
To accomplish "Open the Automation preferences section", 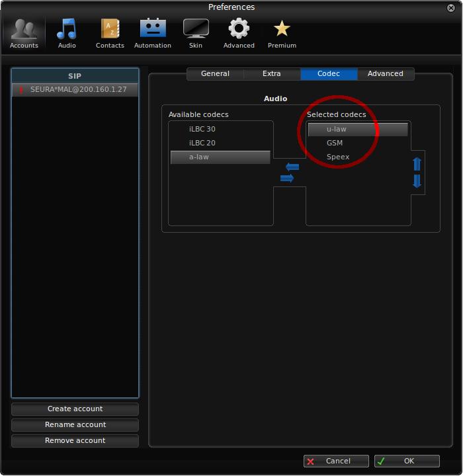I will pyautogui.click(x=153, y=34).
